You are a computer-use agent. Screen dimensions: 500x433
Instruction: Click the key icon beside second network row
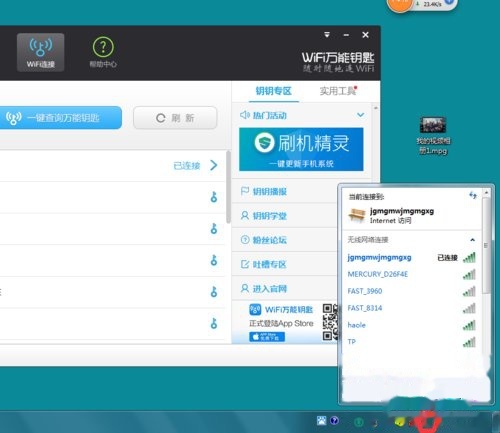pyautogui.click(x=214, y=197)
